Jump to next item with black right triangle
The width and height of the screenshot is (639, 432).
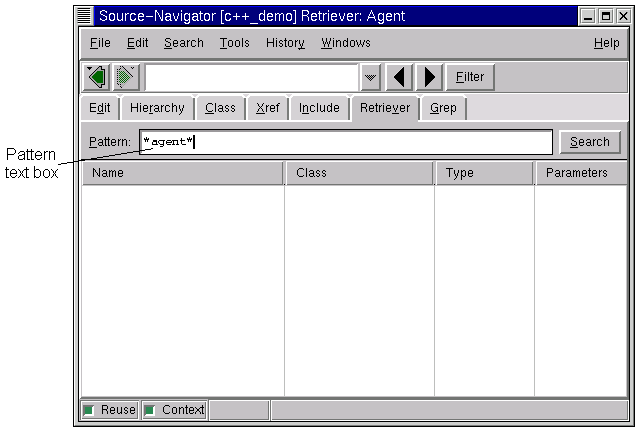(429, 77)
